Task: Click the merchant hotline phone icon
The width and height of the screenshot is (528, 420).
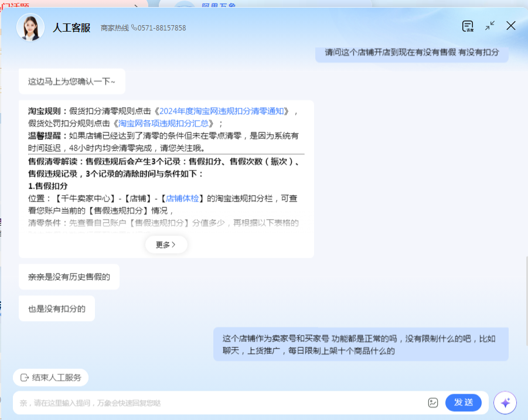Action: (134, 28)
